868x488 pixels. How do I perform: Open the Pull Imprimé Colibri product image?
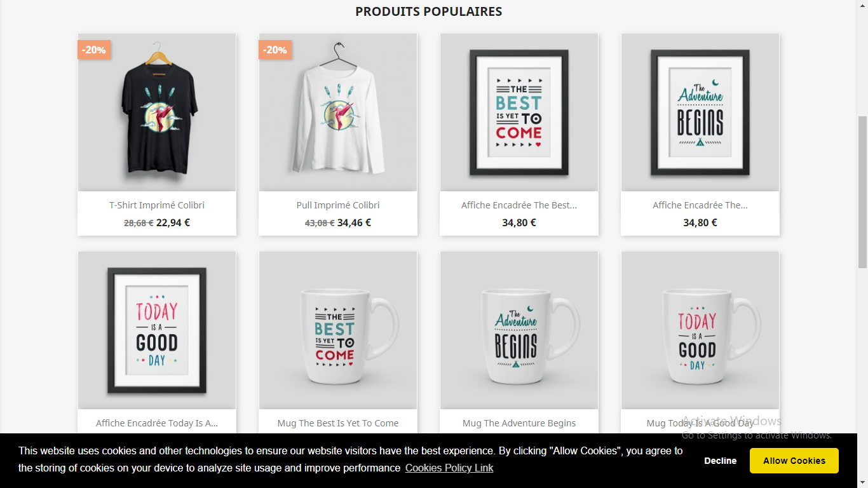(338, 112)
